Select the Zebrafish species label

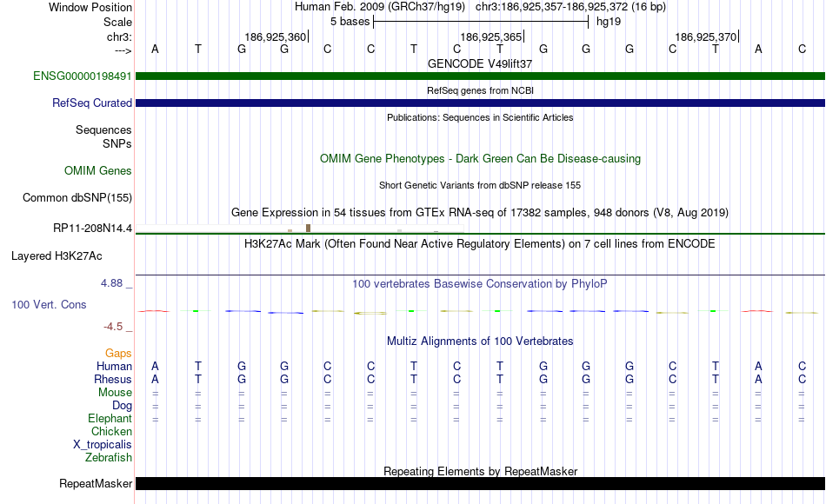pos(109,457)
